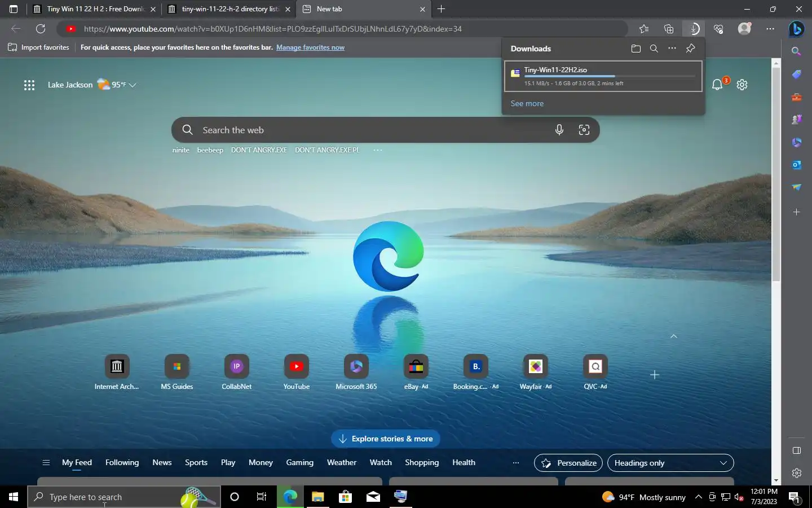The height and width of the screenshot is (508, 812).
Task: Collapse quick links chevron arrow
Action: (673, 336)
